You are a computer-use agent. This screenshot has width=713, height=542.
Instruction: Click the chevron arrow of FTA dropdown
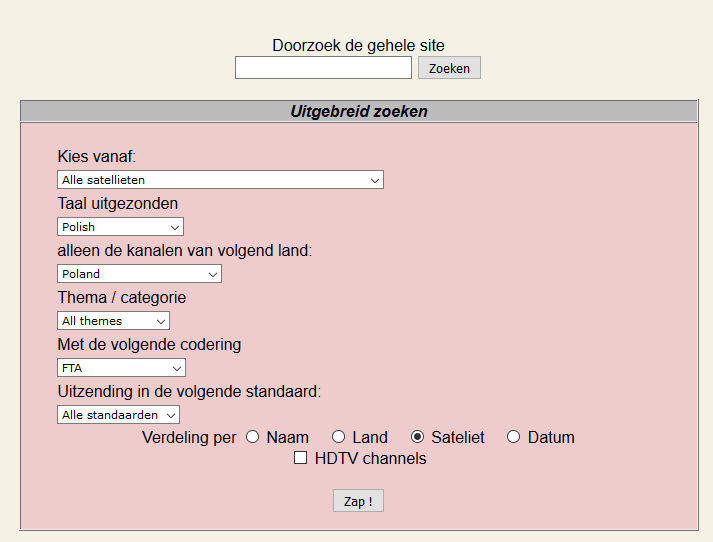click(176, 369)
